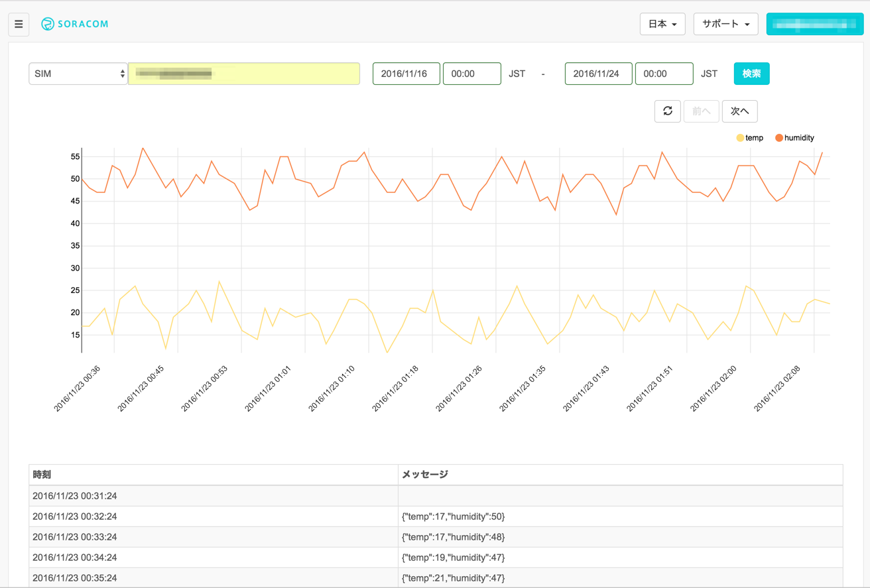The width and height of the screenshot is (870, 588).
Task: Select row with time 2016/11/23 00:32:24
Action: [x=436, y=516]
